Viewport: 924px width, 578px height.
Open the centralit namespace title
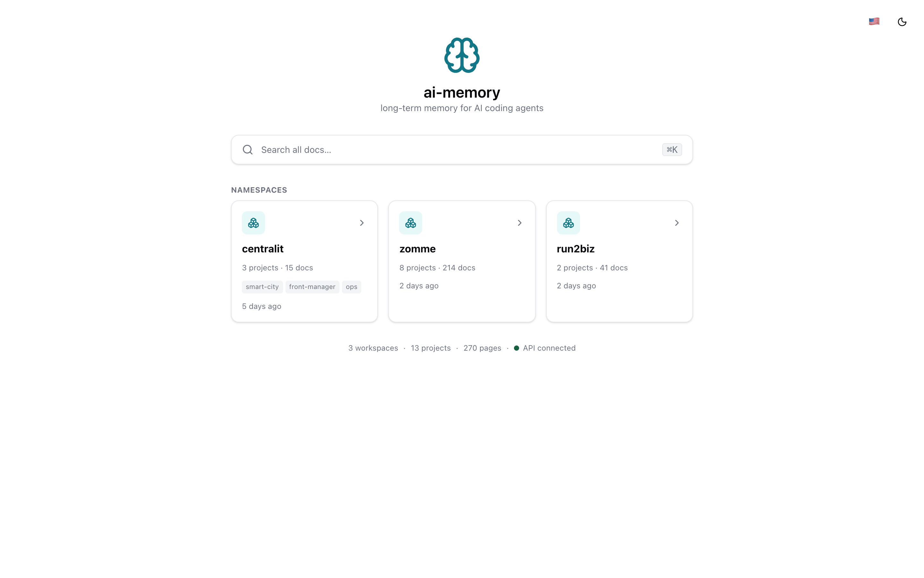click(x=263, y=249)
